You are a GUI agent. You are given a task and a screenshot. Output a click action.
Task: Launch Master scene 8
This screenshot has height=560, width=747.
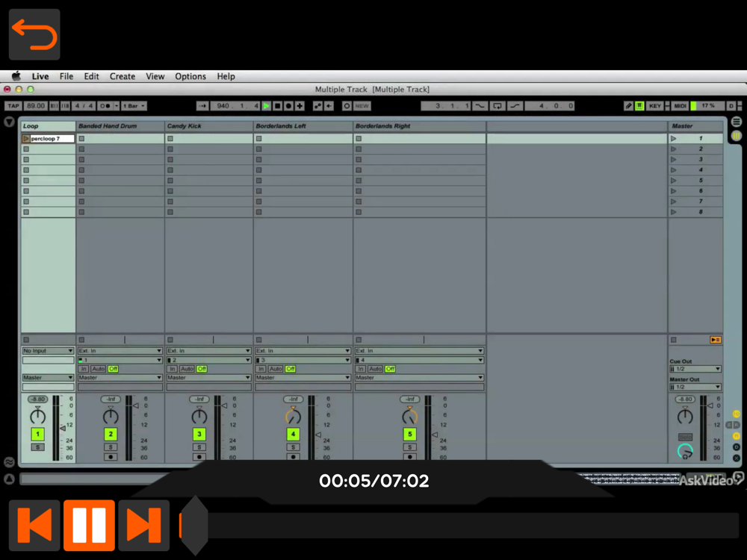pos(674,212)
